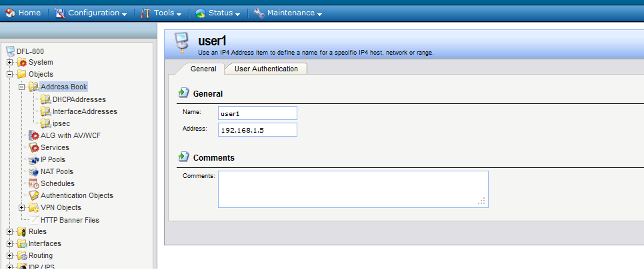Image resolution: width=644 pixels, height=280 pixels.
Task: Collapse the Address Book node
Action: [x=22, y=87]
